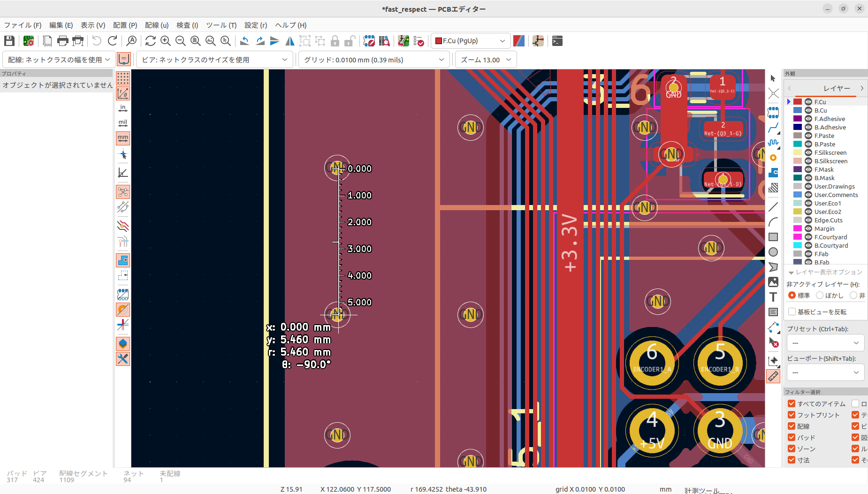The height and width of the screenshot is (494, 868).
Task: Open the ヘルプ (H) menu
Action: click(291, 25)
